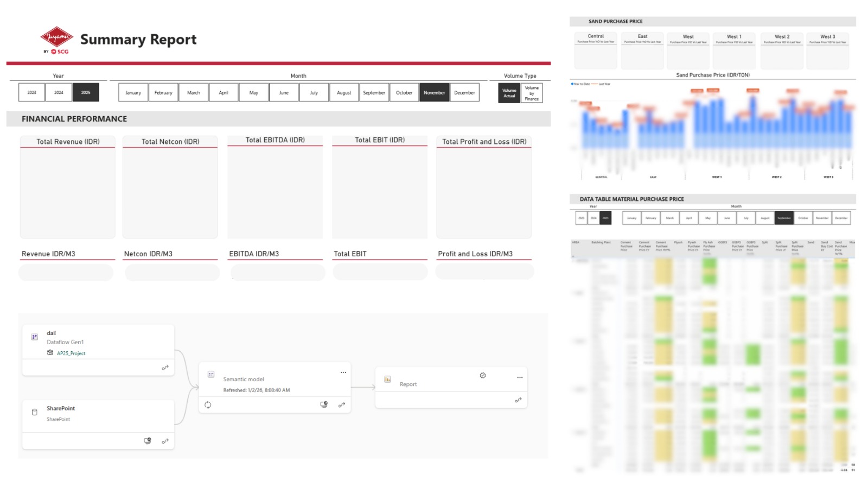The height and width of the screenshot is (487, 868).
Task: Click the Total Netcon (IDR) card
Action: pos(170,187)
